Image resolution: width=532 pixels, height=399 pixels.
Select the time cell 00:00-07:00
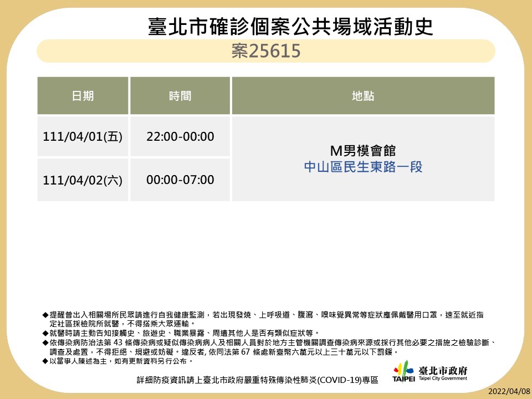click(x=180, y=180)
